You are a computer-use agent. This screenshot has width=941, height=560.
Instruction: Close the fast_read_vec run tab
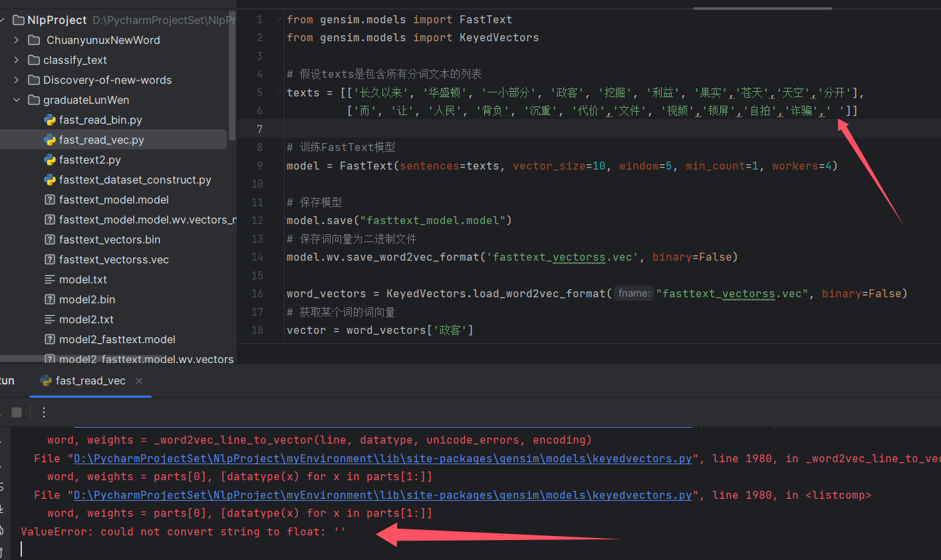point(139,381)
